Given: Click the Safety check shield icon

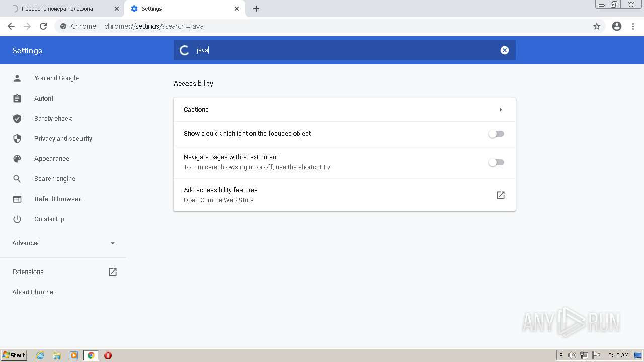Looking at the screenshot, I should coord(17,119).
